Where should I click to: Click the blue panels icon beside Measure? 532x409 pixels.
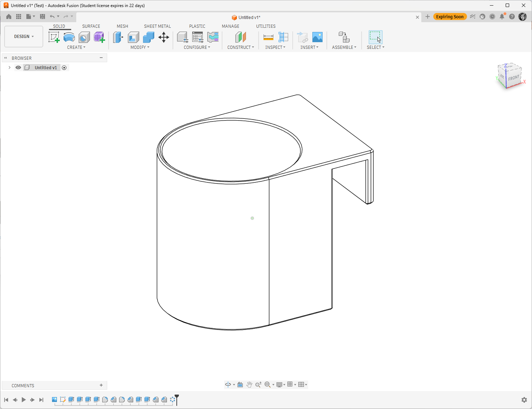pos(283,37)
